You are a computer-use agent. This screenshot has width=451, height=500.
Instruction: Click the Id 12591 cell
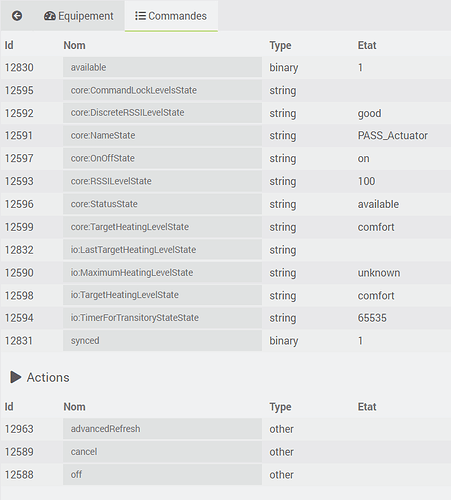pyautogui.click(x=19, y=136)
